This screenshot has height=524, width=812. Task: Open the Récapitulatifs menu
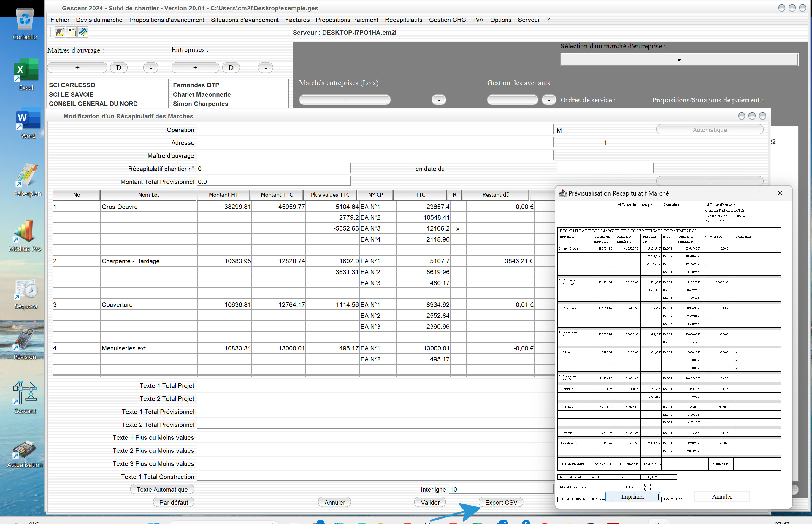pyautogui.click(x=403, y=20)
